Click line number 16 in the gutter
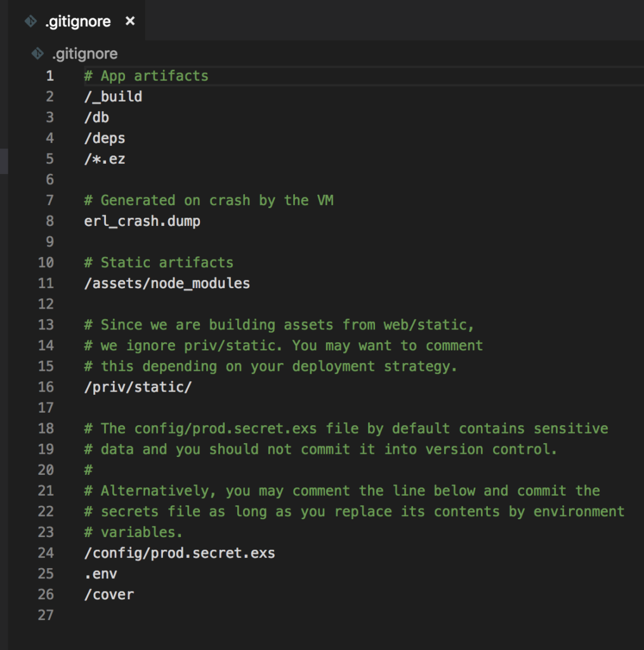The height and width of the screenshot is (650, 644). click(x=46, y=387)
